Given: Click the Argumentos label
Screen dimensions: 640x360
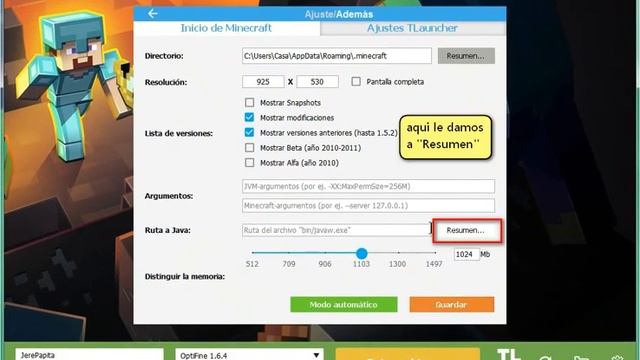Looking at the screenshot, I should tap(169, 196).
